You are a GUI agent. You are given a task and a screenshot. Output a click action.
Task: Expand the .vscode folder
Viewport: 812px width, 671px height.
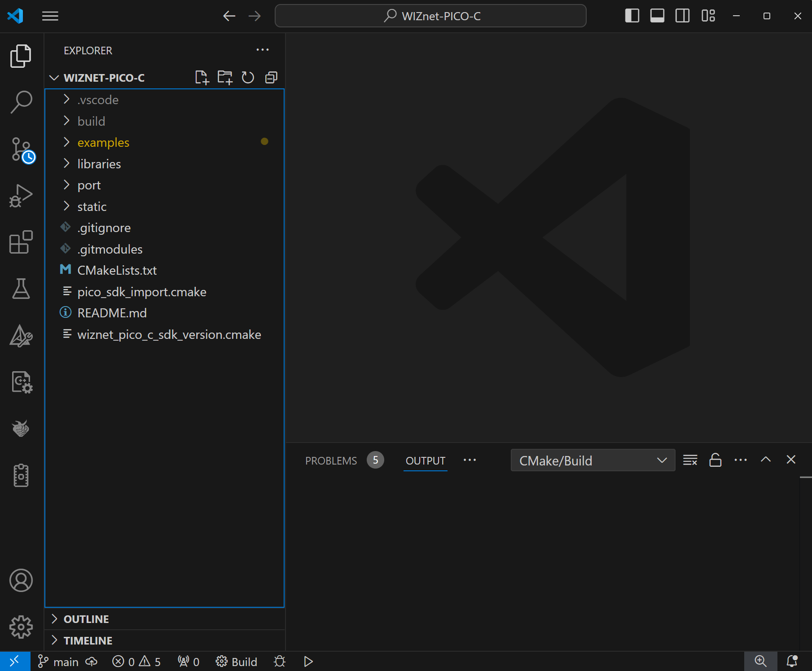(x=165, y=100)
